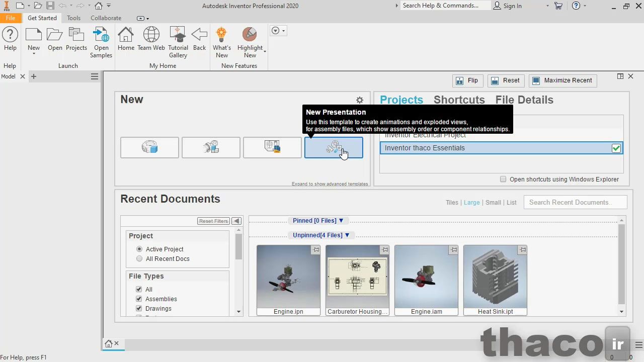This screenshot has height=362, width=644.
Task: Click quick access Open folder icon
Action: [38, 6]
